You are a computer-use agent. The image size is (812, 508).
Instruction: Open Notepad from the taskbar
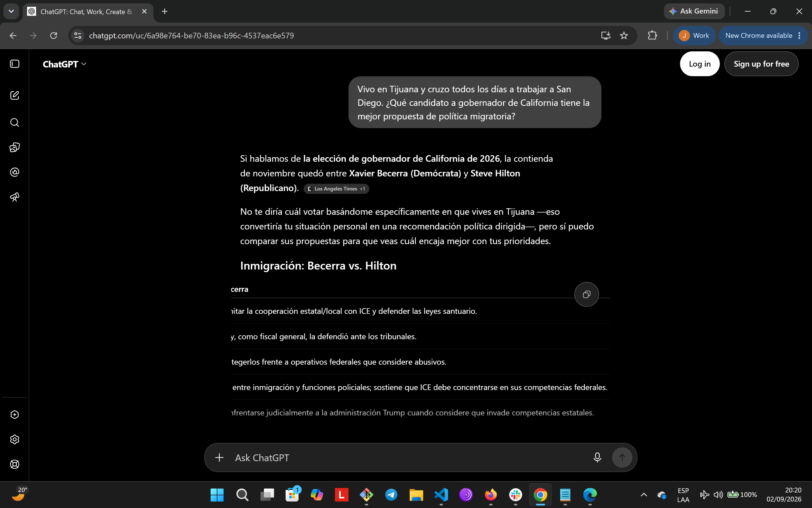tap(565, 494)
